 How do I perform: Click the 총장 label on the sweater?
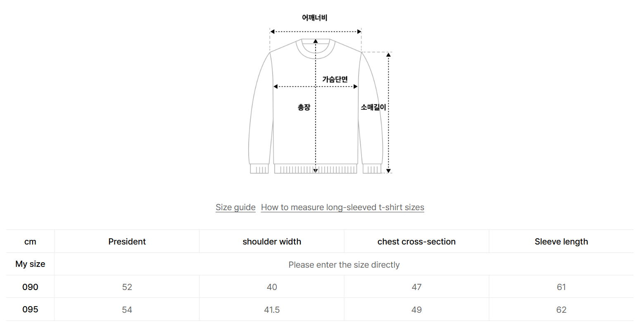pos(304,107)
